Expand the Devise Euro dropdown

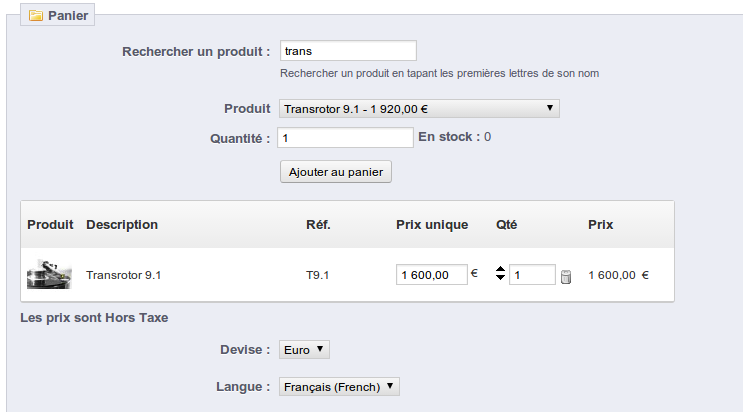click(x=304, y=349)
